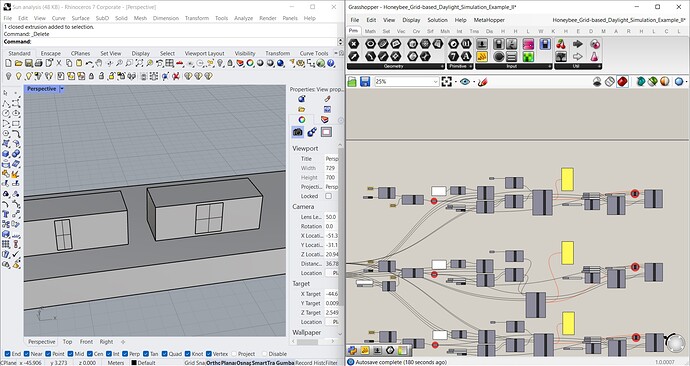Save the Grasshopper document with the floppy icon
The height and width of the screenshot is (366, 690).
coord(365,81)
